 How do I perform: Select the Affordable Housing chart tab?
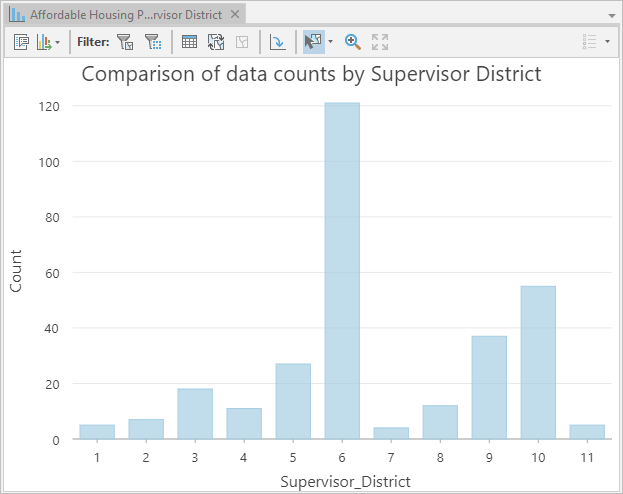point(126,15)
